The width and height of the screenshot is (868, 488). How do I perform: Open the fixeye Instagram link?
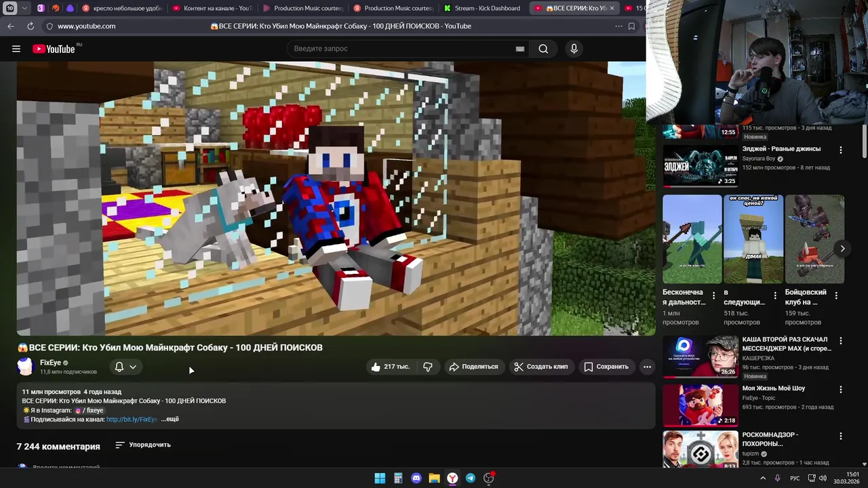pyautogui.click(x=90, y=410)
